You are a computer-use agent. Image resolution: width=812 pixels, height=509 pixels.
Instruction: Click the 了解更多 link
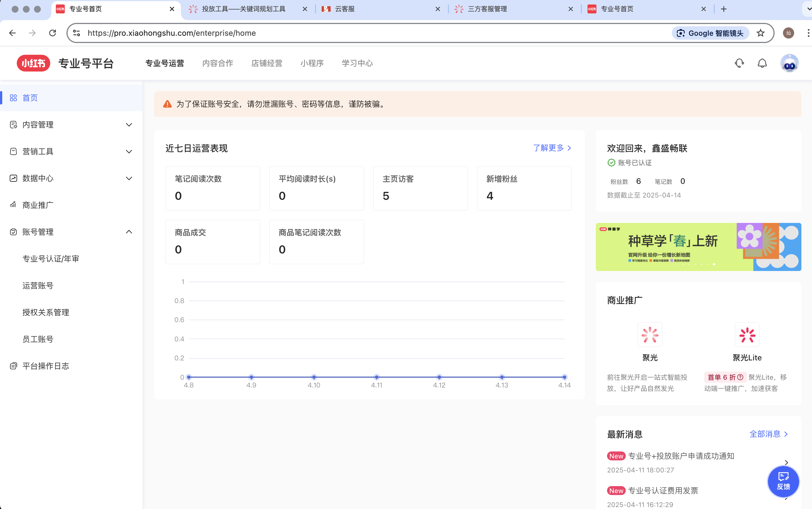tap(552, 148)
